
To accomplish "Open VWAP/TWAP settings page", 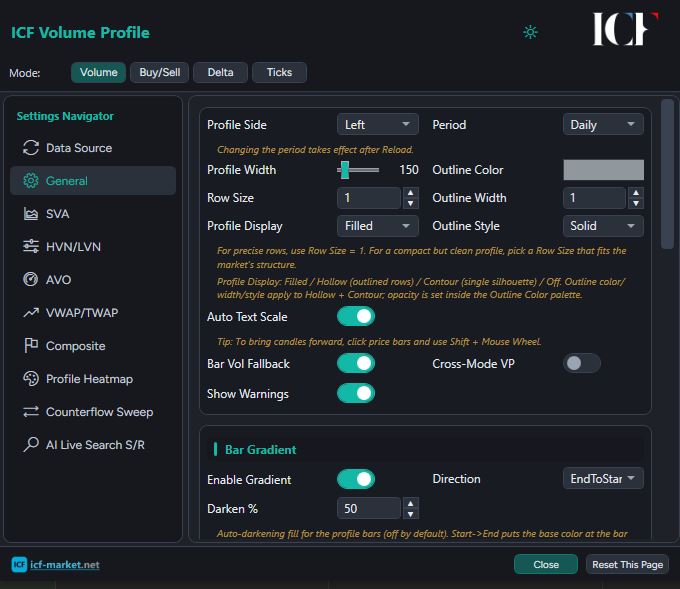I will (93, 312).
